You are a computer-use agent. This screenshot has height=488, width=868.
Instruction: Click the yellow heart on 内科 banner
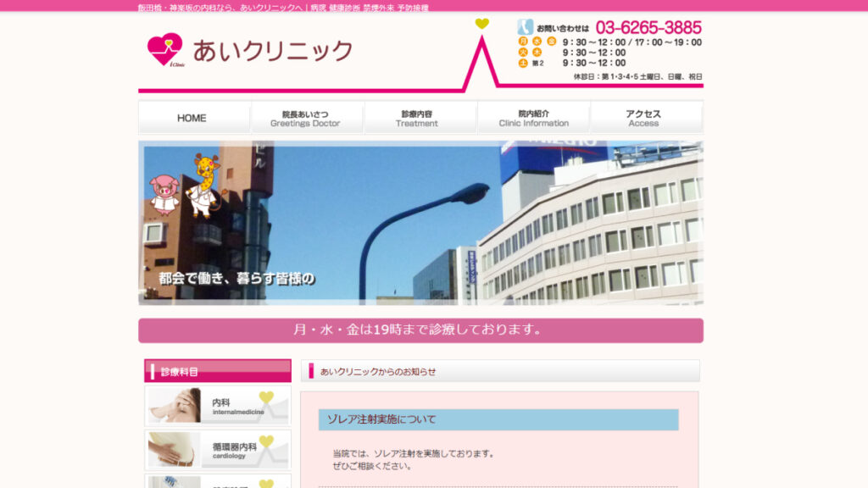[x=266, y=397]
